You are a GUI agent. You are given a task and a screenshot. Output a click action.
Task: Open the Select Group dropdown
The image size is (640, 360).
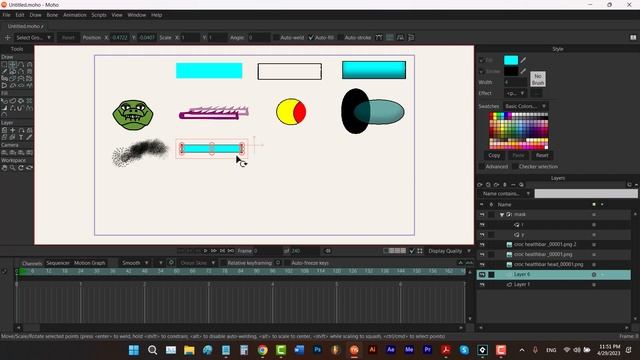pos(33,38)
